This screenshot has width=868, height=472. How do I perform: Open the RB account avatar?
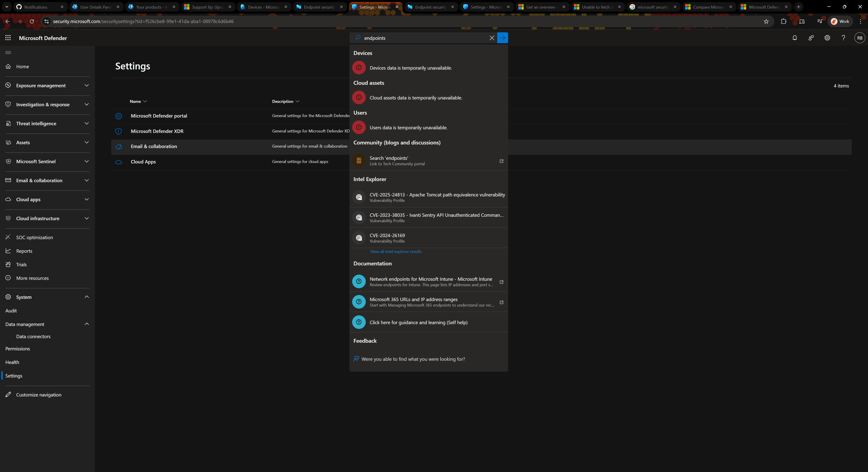click(x=859, y=38)
